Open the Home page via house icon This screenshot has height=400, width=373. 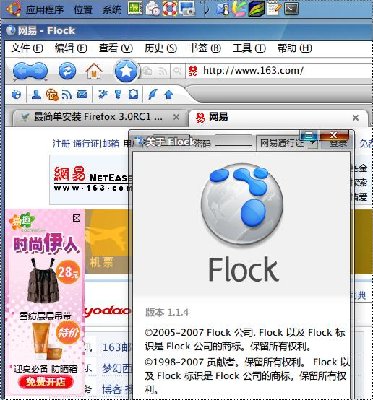94,71
